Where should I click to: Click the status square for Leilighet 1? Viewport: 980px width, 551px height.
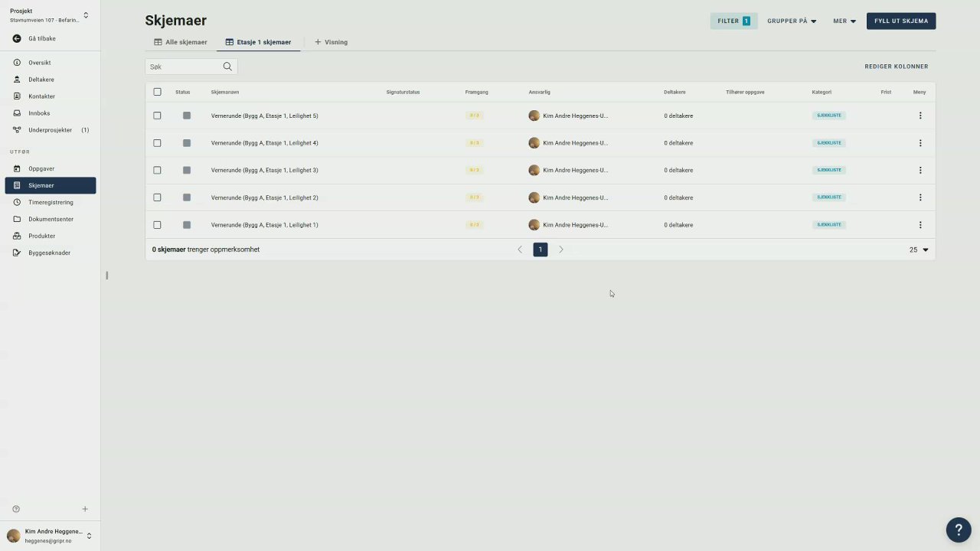coord(186,225)
